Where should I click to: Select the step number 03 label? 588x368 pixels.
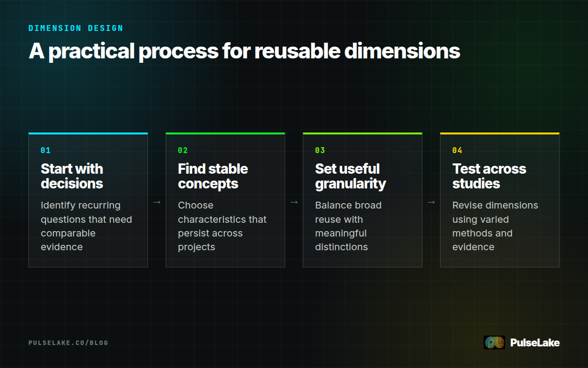[x=320, y=150]
